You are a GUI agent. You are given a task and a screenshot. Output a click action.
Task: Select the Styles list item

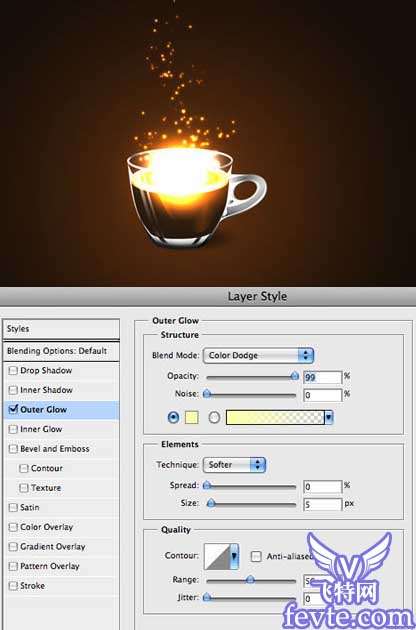click(61, 329)
